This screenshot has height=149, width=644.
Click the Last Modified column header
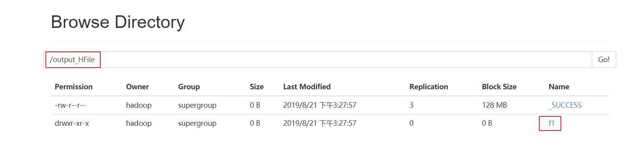pyautogui.click(x=307, y=86)
